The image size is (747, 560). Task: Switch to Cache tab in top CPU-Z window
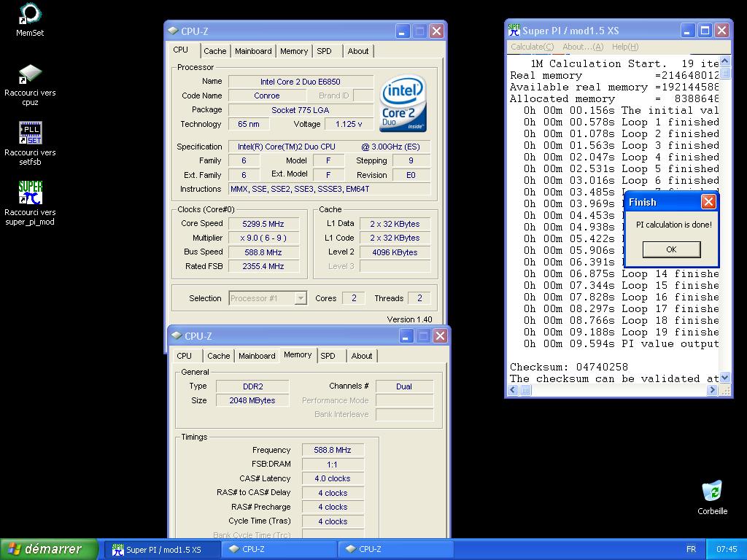click(215, 51)
